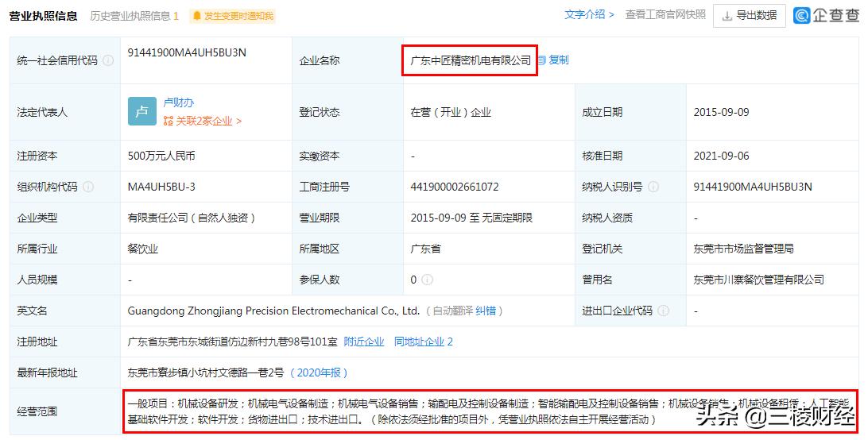
Task: Click business term 2015-09-09 至 无固定期限
Action: 471,218
